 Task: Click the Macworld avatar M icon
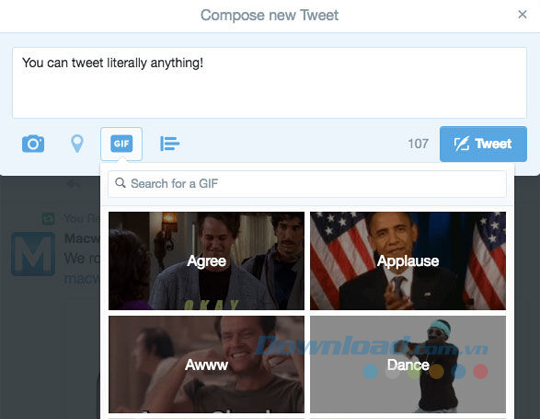(33, 254)
